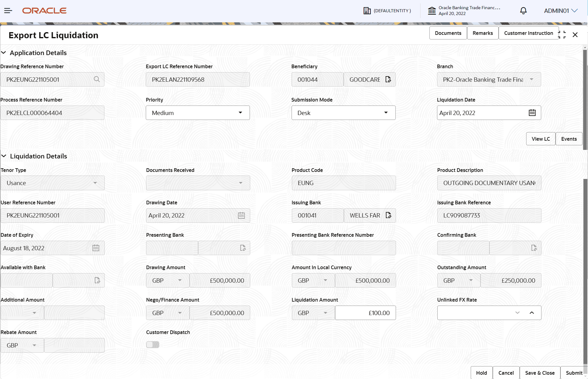Open the Remarks section

point(482,33)
